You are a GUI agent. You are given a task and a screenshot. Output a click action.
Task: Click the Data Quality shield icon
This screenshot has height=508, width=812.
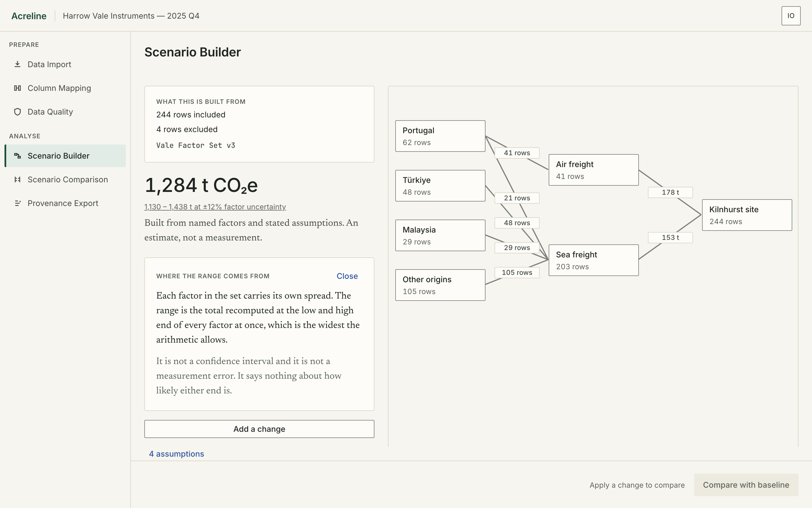point(17,112)
